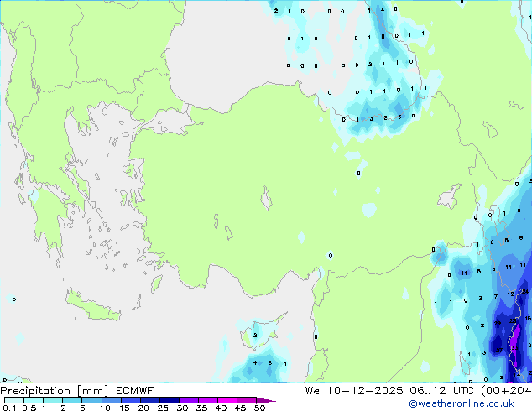Click the '8' value in northeastern Black Sea

[x=383, y=37]
